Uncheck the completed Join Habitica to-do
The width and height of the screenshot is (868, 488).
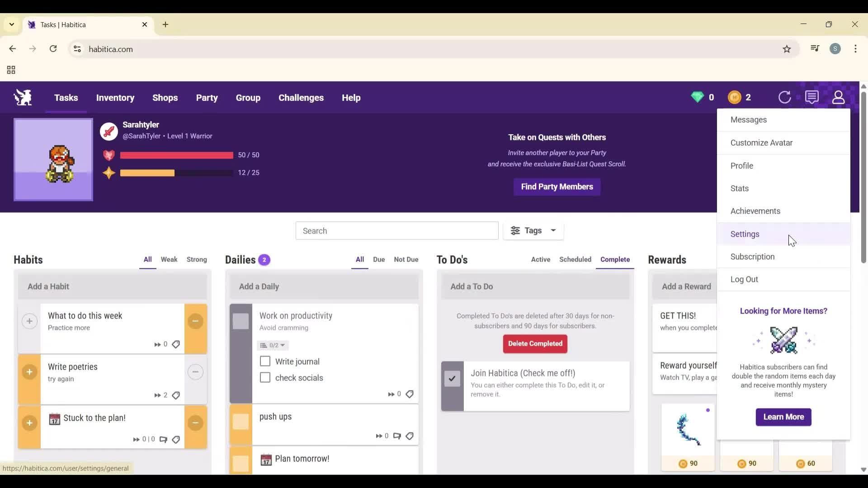tap(452, 379)
